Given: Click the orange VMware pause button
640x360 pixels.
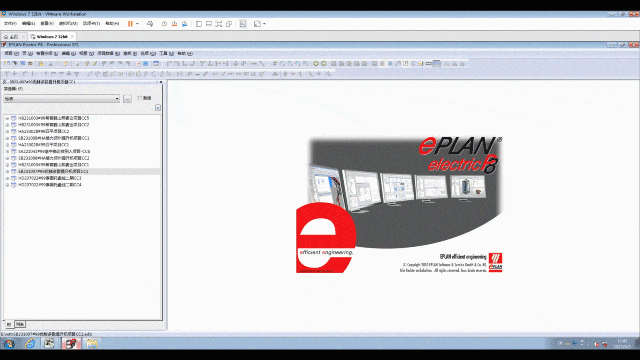Looking at the screenshot, I should [x=130, y=24].
